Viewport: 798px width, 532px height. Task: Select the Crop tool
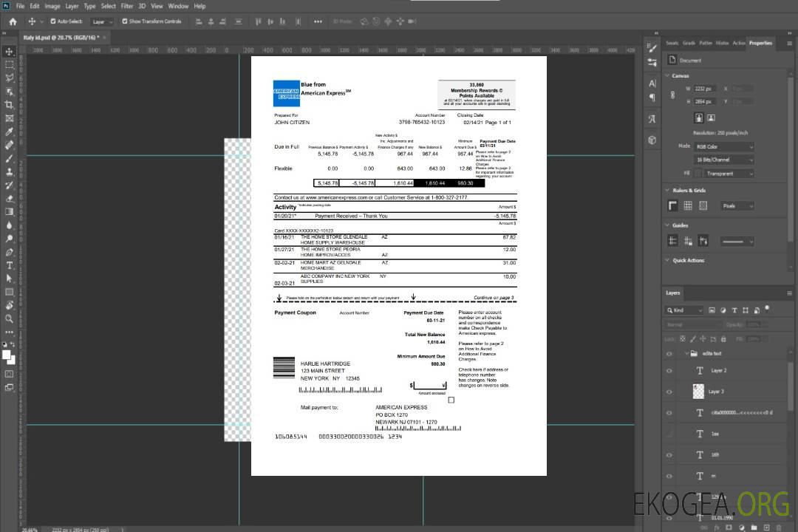click(x=9, y=105)
